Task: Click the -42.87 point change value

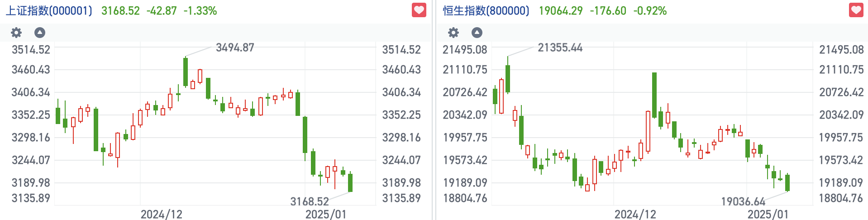Action: coord(162,11)
